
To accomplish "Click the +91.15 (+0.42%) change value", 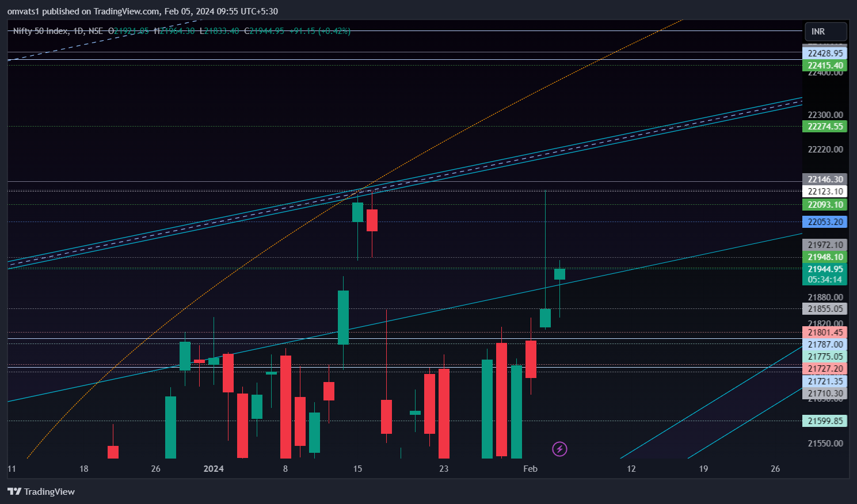I will (x=319, y=31).
